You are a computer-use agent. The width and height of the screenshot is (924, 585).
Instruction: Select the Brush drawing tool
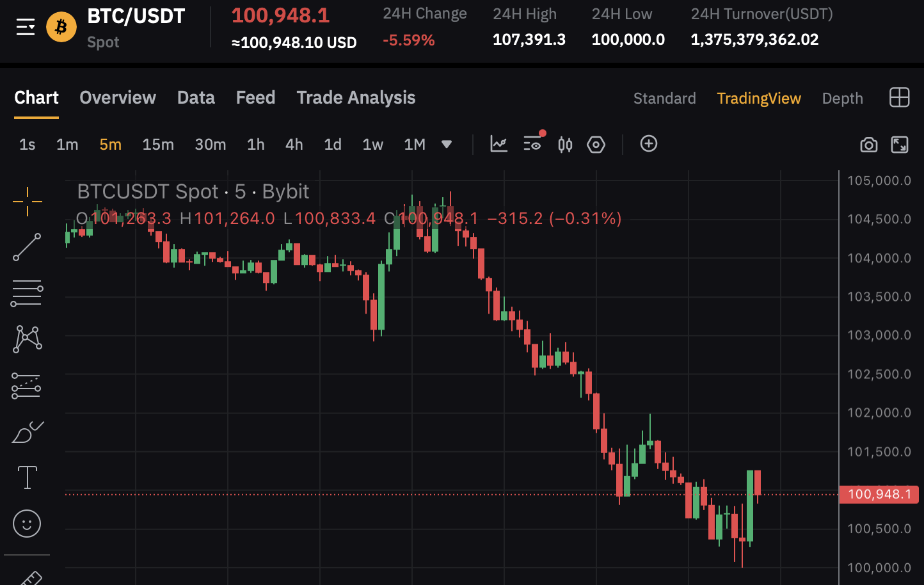27,432
